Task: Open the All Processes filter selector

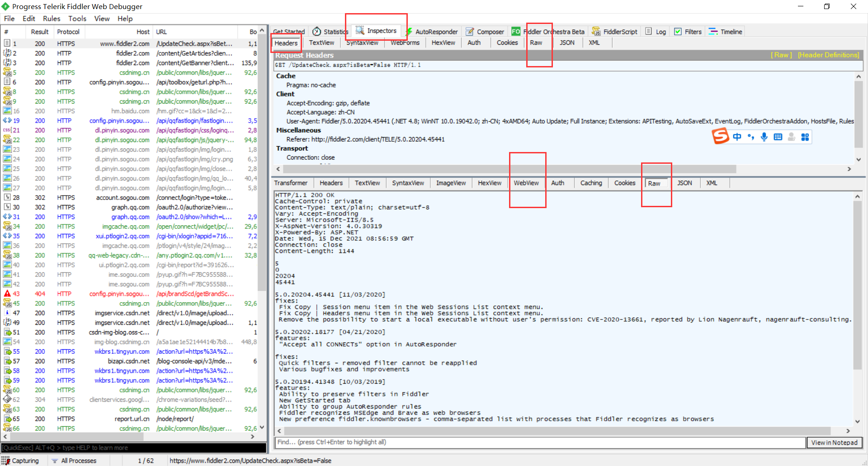Action: (74, 461)
